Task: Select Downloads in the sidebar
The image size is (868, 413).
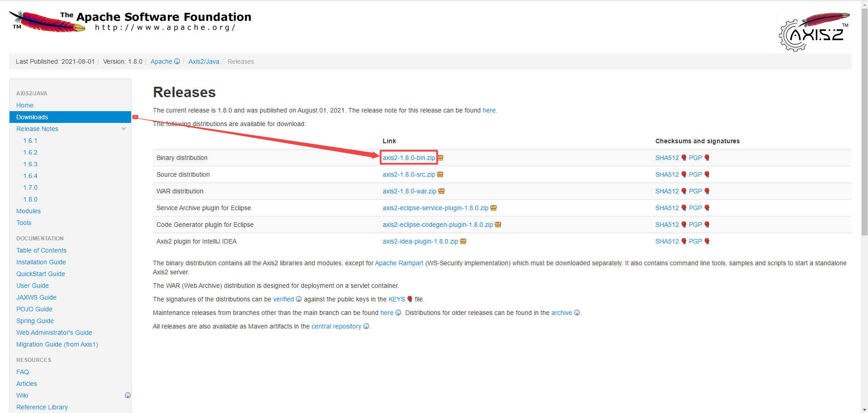Action: click(70, 117)
